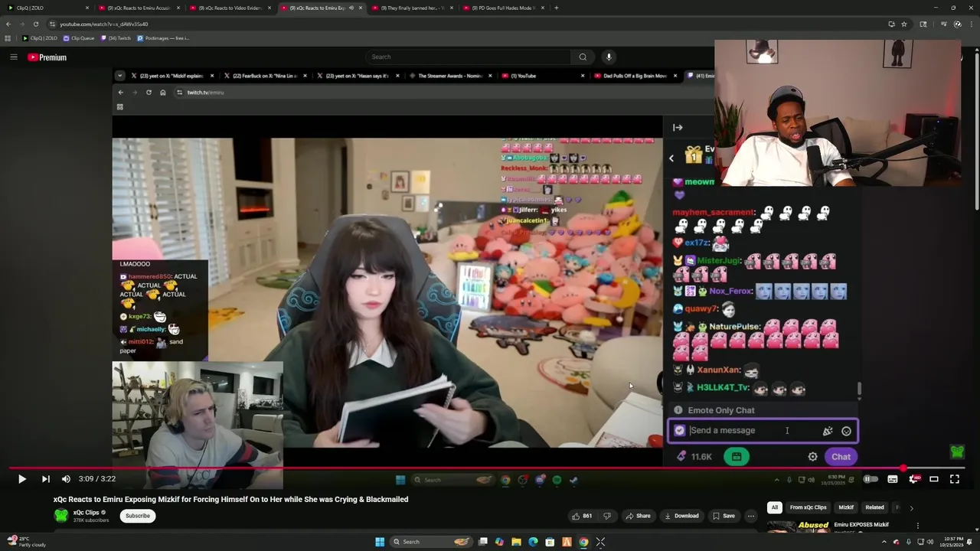The height and width of the screenshot is (551, 980).
Task: Open Twitch chat settings gear in video
Action: pos(812,457)
